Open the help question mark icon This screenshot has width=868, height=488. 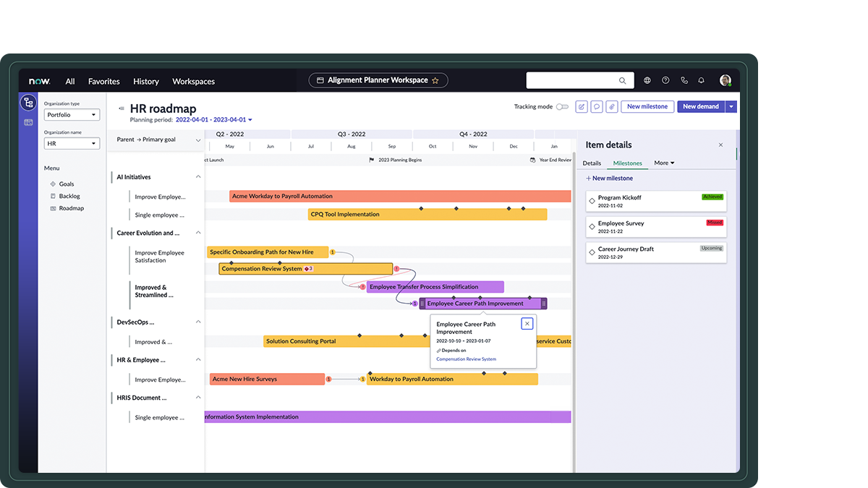tap(665, 81)
